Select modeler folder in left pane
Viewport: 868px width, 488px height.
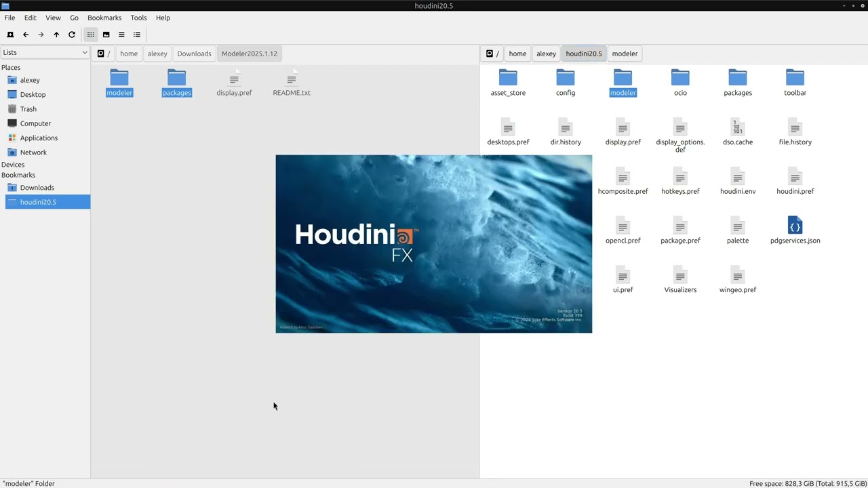pos(119,83)
